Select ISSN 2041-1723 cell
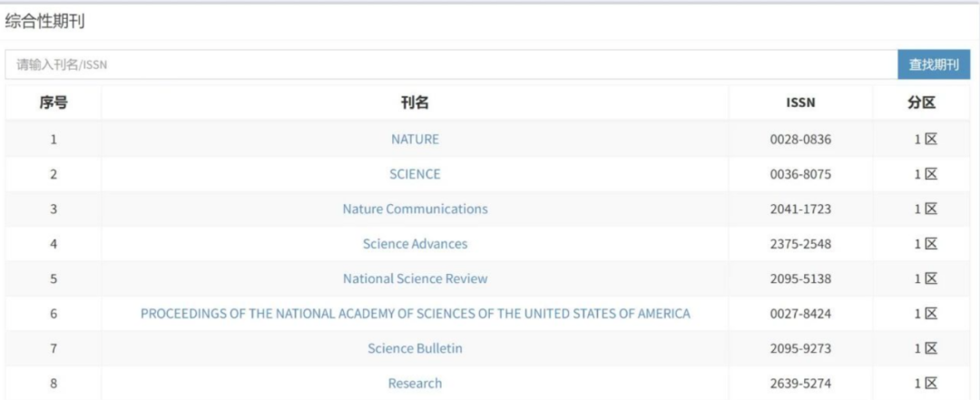980x400 pixels. click(800, 209)
